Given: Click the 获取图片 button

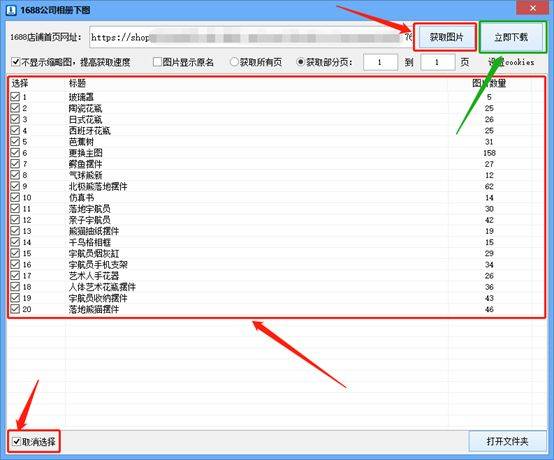Looking at the screenshot, I should 446,37.
